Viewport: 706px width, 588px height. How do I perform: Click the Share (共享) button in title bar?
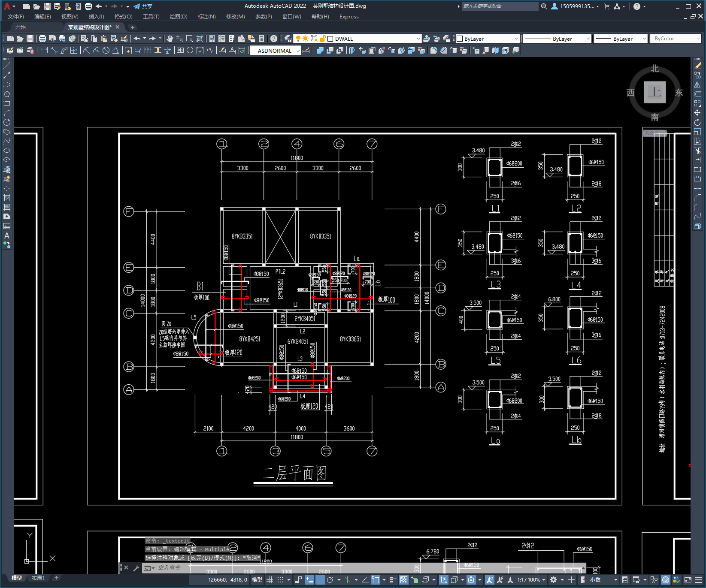tap(143, 6)
